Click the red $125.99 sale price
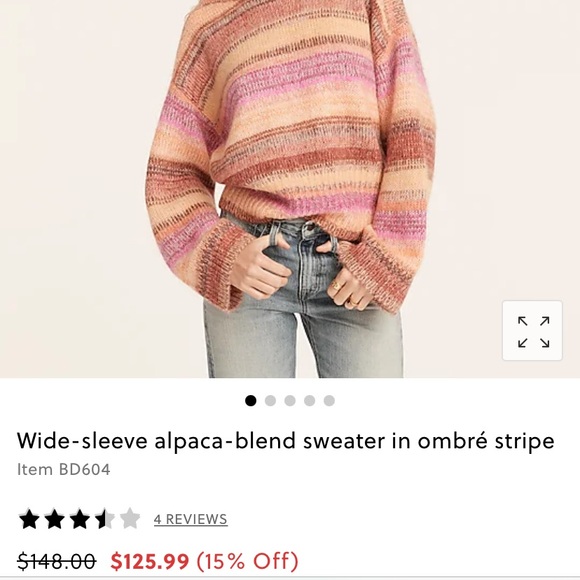 pyautogui.click(x=150, y=562)
